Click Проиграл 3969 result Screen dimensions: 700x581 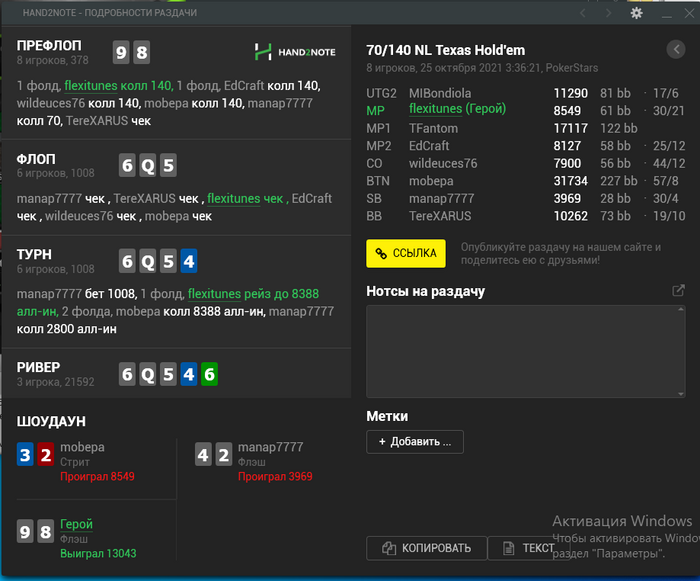click(275, 477)
